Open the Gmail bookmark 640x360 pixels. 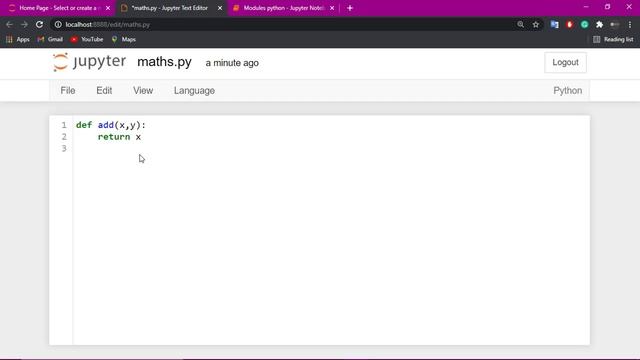point(50,39)
